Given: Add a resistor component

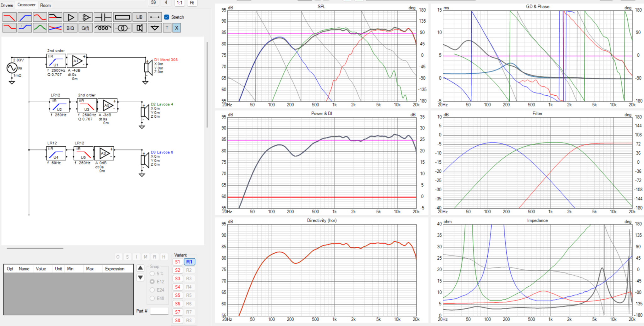Looking at the screenshot, I should pyautogui.click(x=122, y=17).
